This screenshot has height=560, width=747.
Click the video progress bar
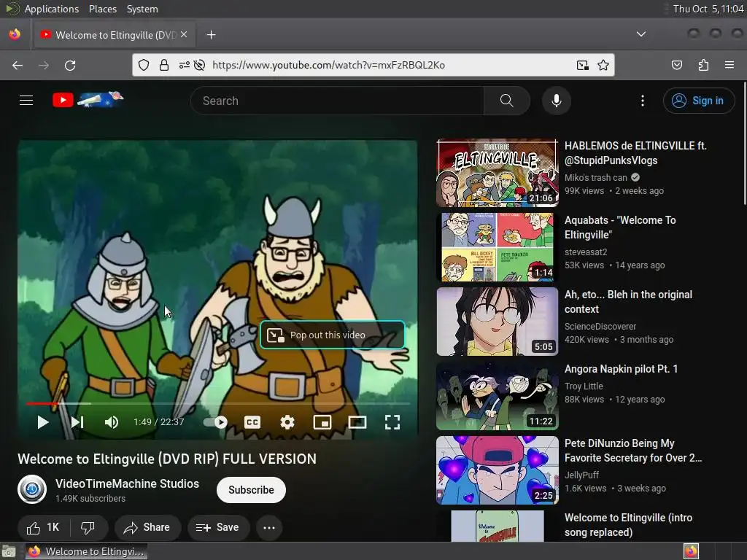pos(217,403)
